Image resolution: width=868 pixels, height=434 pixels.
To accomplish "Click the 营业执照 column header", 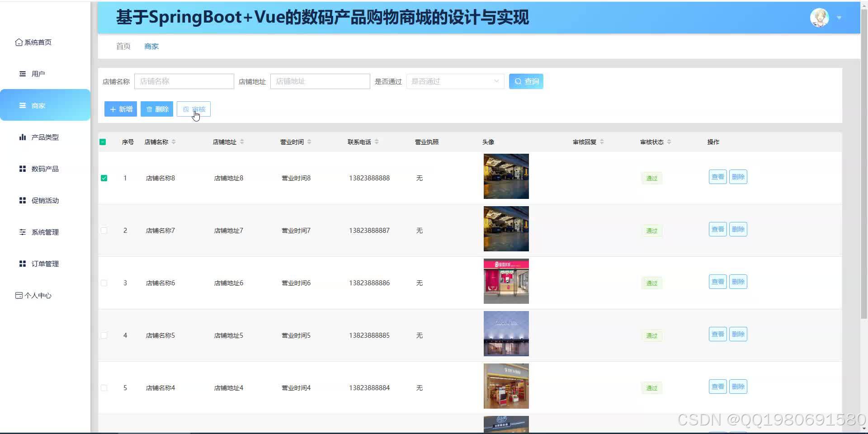I will [x=427, y=142].
